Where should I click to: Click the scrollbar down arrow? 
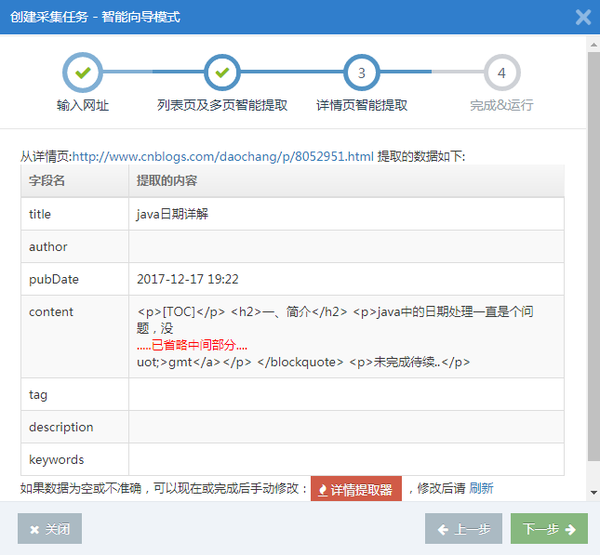point(594,493)
